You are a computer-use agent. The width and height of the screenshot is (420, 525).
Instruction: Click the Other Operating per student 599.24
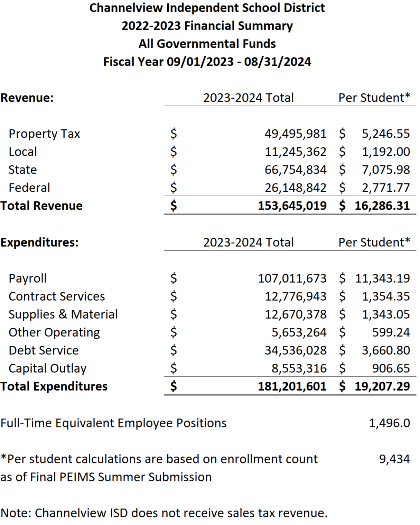pos(391,333)
